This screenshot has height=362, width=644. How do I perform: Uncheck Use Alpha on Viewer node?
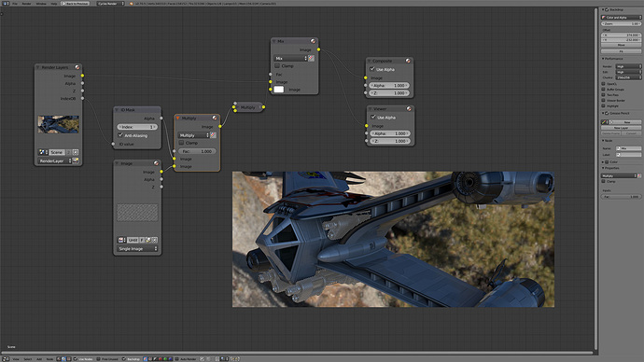click(373, 117)
